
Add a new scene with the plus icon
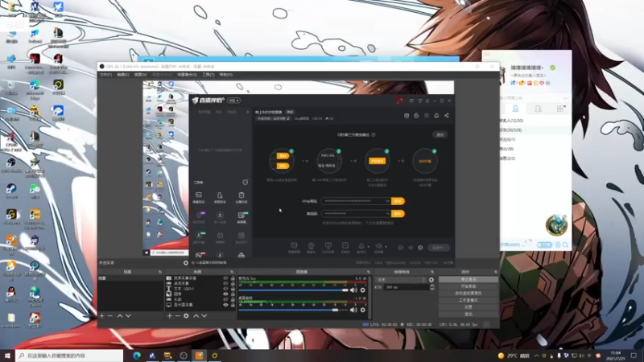[x=102, y=316]
